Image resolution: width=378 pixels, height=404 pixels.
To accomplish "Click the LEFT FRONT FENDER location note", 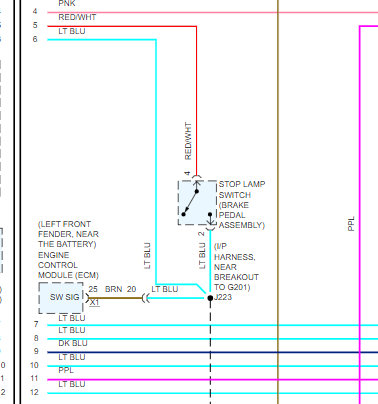I will [68, 234].
